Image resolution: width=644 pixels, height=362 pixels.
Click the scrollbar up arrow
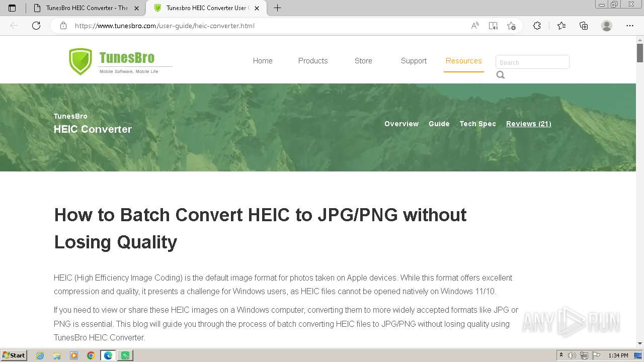[x=640, y=39]
